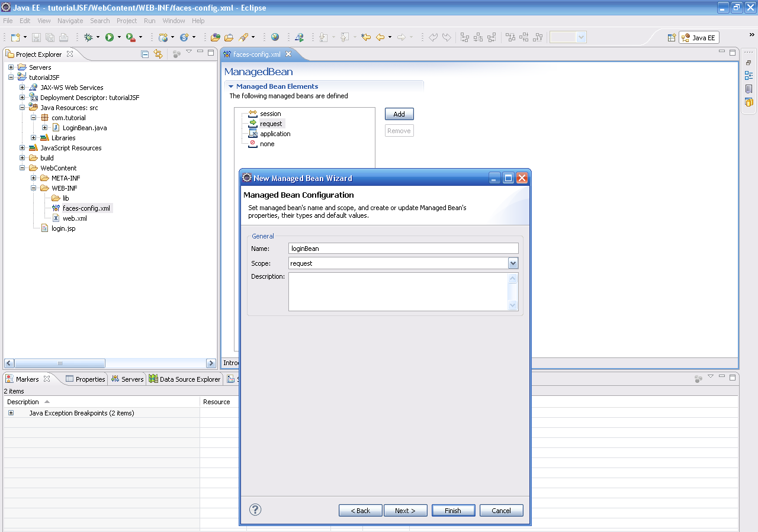Click the Debug bug toolbar icon
The width and height of the screenshot is (758, 532).
tap(88, 37)
